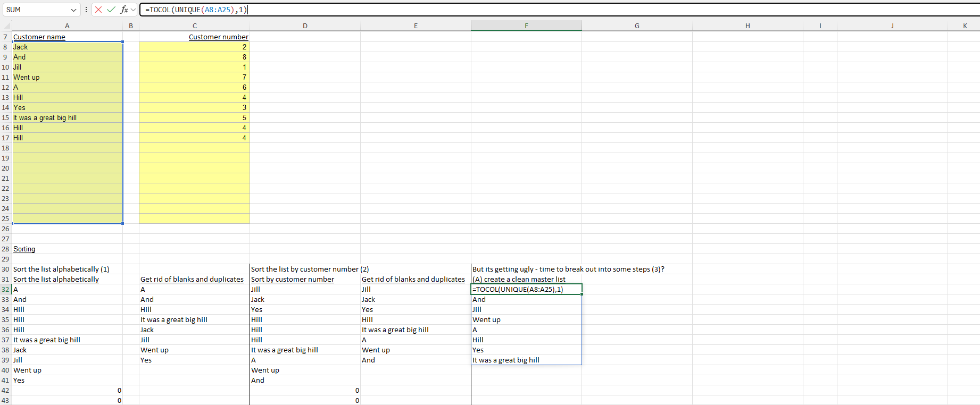Confirm formula with the checkmark icon

(x=111, y=10)
